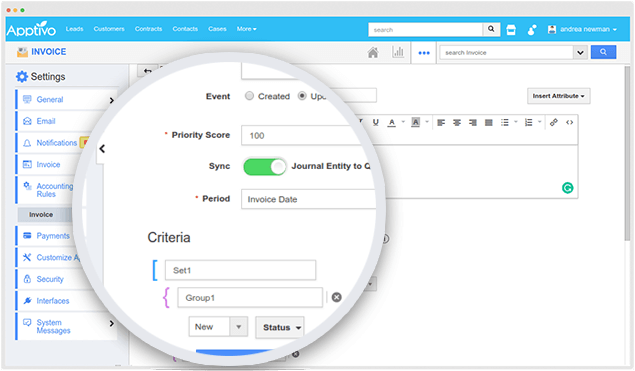Collapse the sidebar with left chevron
This screenshot has width=635, height=371.
point(102,149)
